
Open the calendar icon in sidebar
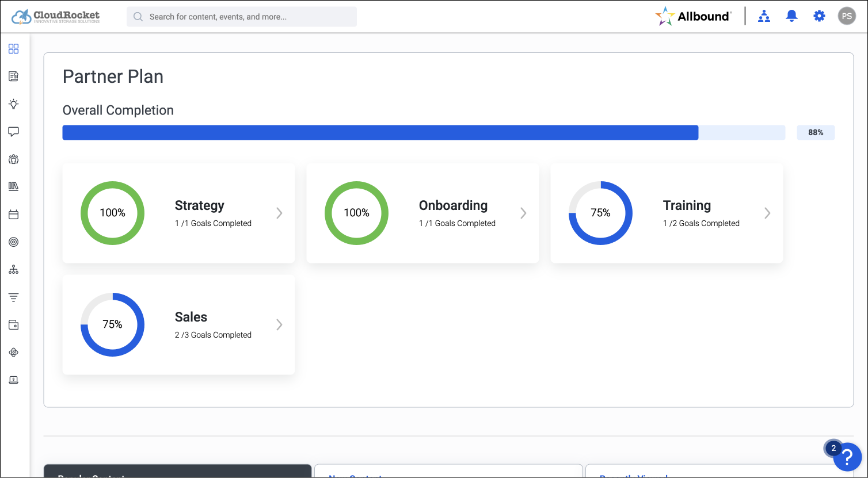click(14, 215)
